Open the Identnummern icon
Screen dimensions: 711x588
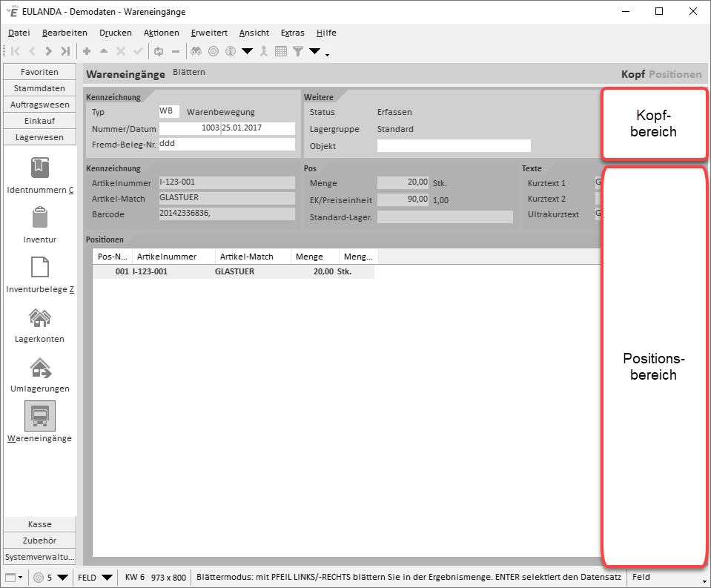[39, 168]
